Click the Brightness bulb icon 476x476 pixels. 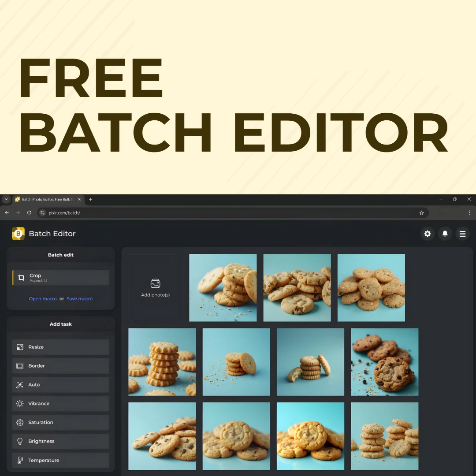click(x=20, y=441)
